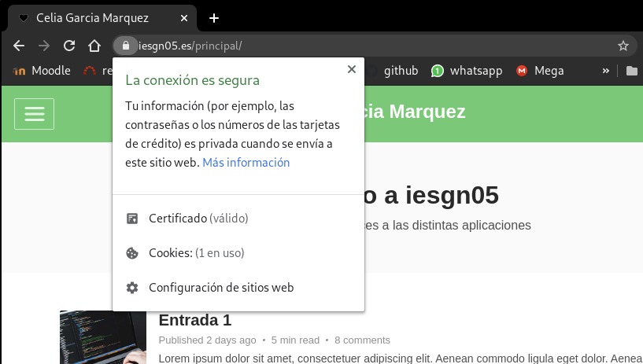Image resolution: width=643 pixels, height=364 pixels.
Task: Open a new tab with plus button
Action: tap(213, 18)
